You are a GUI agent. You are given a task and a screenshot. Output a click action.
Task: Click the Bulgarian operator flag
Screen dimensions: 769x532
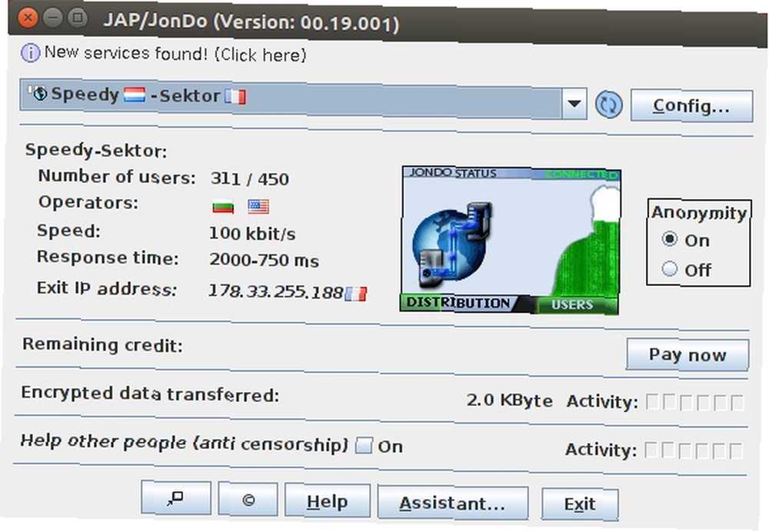223,207
